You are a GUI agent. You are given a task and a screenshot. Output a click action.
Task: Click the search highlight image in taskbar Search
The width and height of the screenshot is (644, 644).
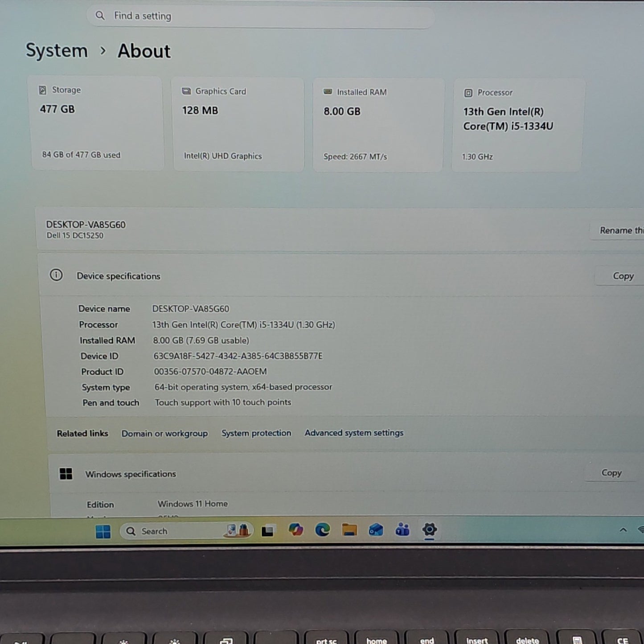238,530
